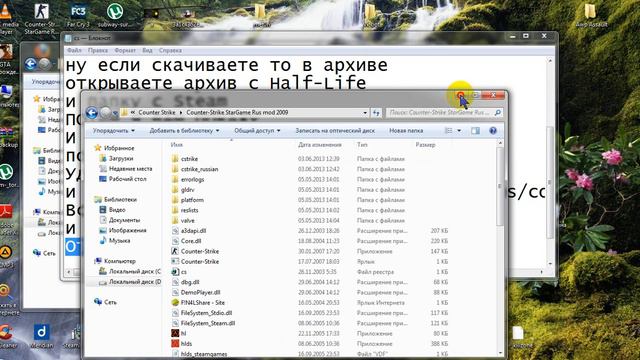Open Компьютер in the navigation pane
The width and height of the screenshot is (640, 360).
[115, 261]
